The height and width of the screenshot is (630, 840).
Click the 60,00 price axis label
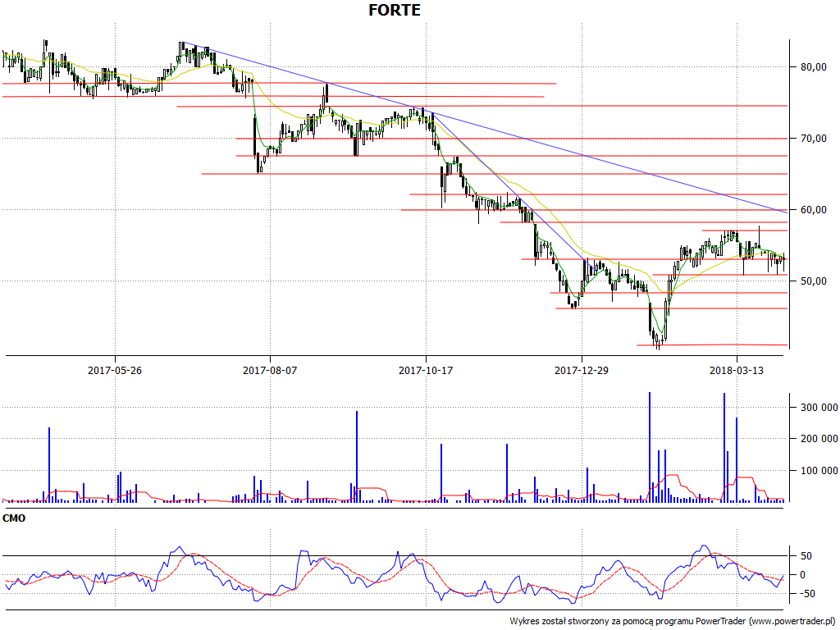click(x=813, y=209)
